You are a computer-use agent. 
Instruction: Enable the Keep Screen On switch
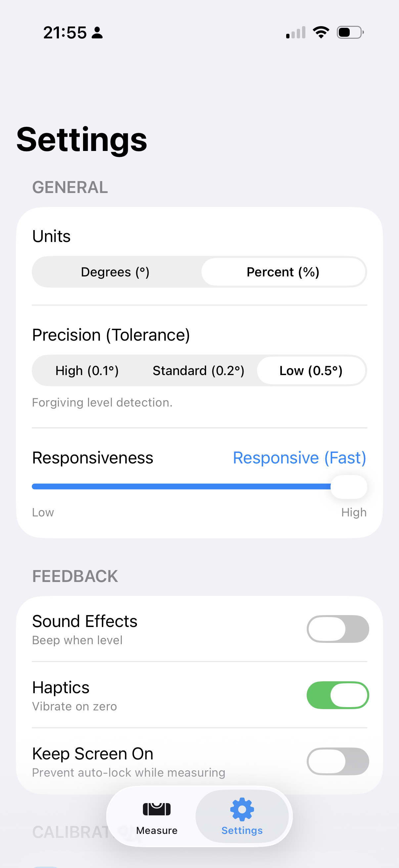(x=337, y=761)
